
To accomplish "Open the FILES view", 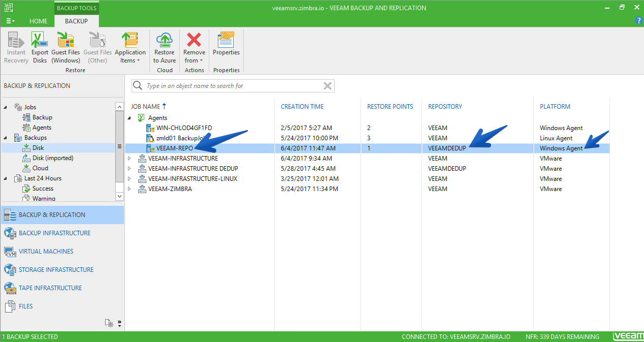I will coord(62,306).
